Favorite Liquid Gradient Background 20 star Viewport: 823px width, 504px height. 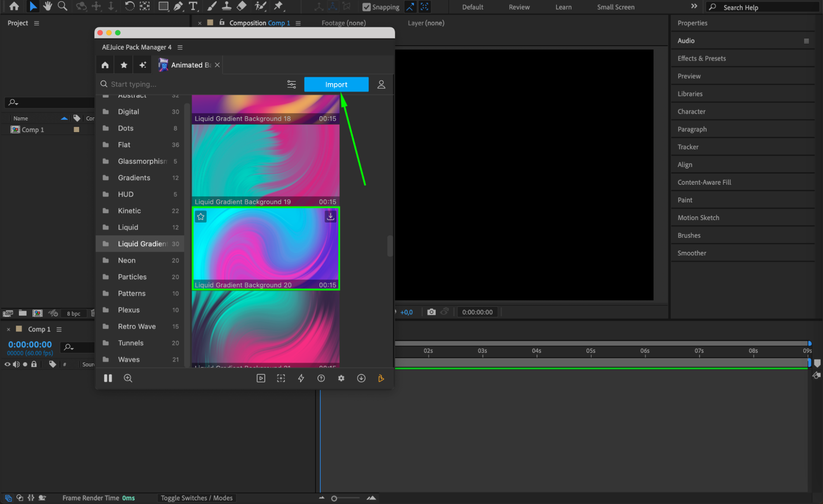tap(201, 216)
